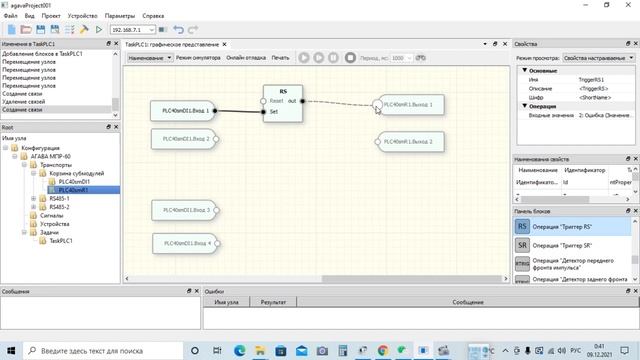The image size is (640, 360).
Task: Click the diagram horizontal scrollbar
Action: point(412,279)
